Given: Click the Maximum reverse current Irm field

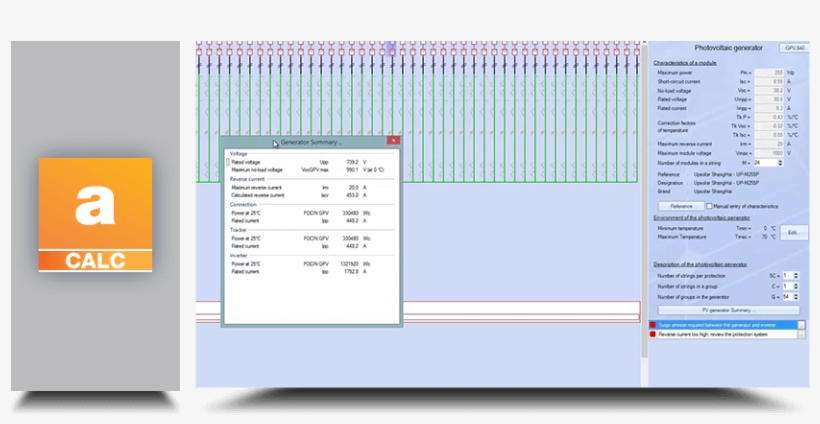Looking at the screenshot, I should tap(769, 144).
